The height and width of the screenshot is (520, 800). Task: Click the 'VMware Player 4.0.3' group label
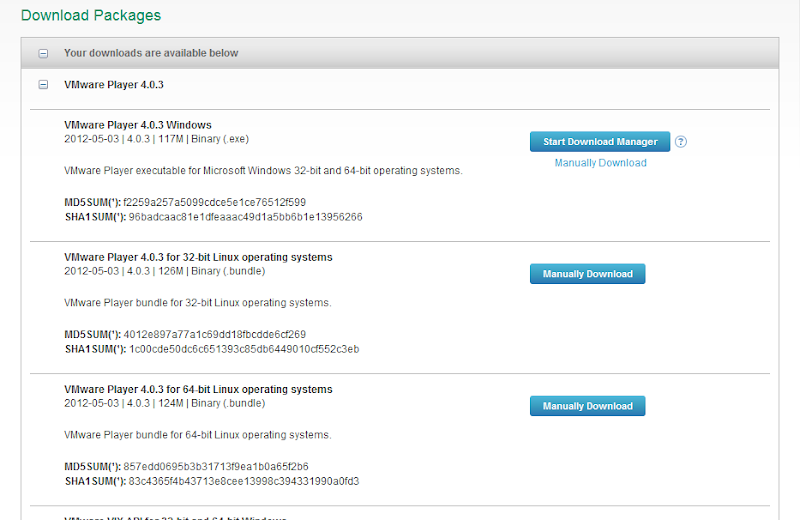point(114,85)
